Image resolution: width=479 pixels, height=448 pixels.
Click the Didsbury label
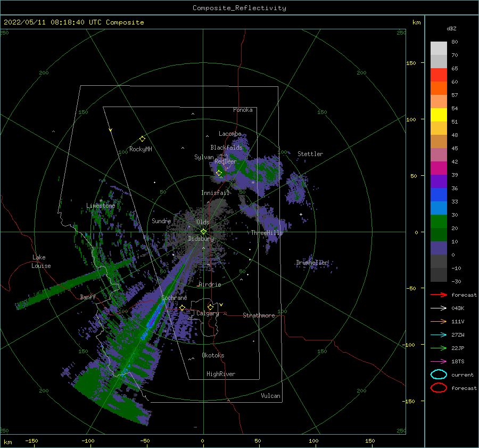tap(201, 239)
